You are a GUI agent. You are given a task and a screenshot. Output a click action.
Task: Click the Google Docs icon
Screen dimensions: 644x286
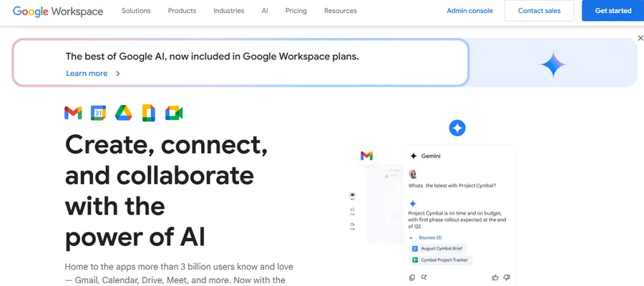[149, 113]
